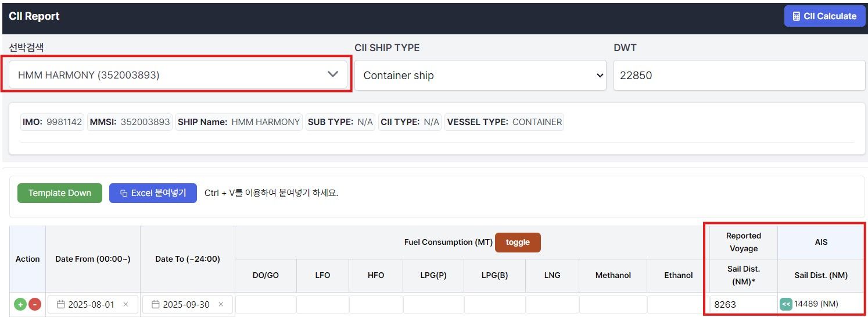Click the Reported Sail Dist. input showing 8263
This screenshot has height=317, width=868.
click(741, 304)
